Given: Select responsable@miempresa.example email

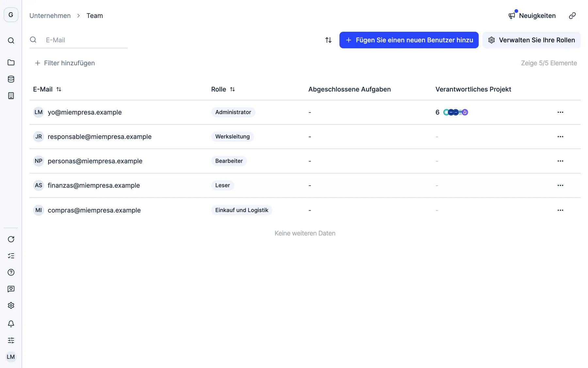Looking at the screenshot, I should pyautogui.click(x=100, y=137).
